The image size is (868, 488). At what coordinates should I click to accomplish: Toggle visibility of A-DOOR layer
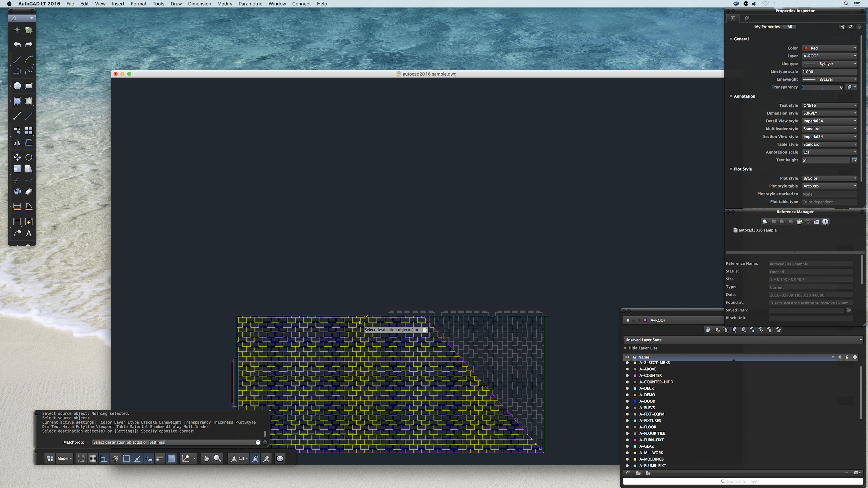coord(627,401)
